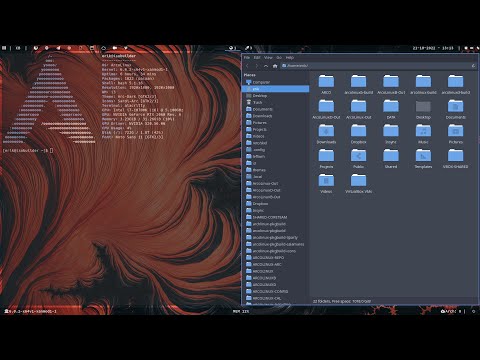Viewport: 480px width, 360px height.
Task: Go forward in the file manager
Action: (x=256, y=66)
